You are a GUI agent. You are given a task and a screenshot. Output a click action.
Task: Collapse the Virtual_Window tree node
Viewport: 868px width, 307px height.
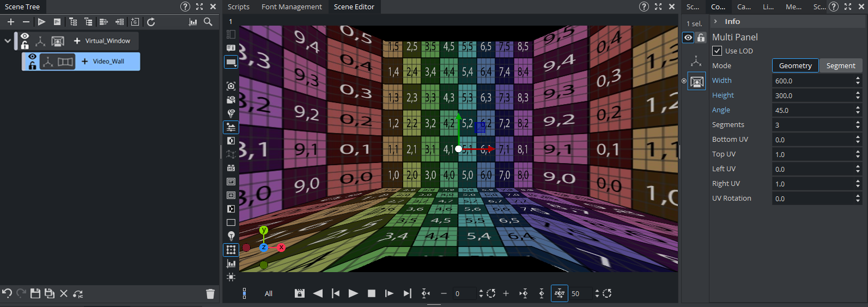[8, 41]
